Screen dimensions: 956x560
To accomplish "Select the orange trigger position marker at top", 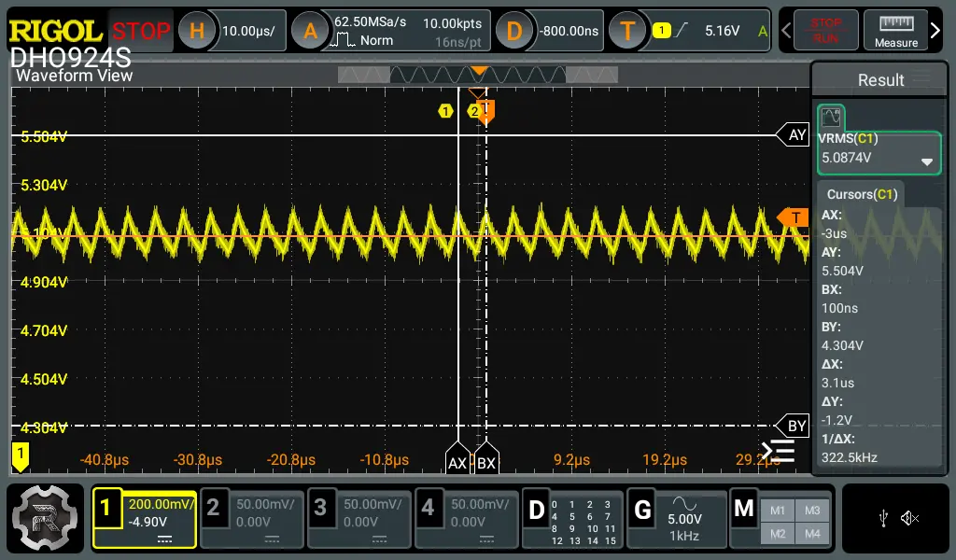I will pos(485,113).
